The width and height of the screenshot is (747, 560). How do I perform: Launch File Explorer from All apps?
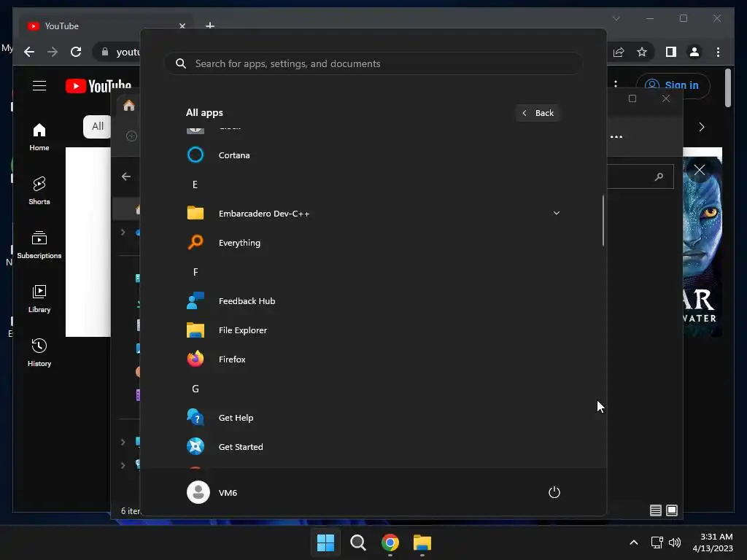click(373, 330)
